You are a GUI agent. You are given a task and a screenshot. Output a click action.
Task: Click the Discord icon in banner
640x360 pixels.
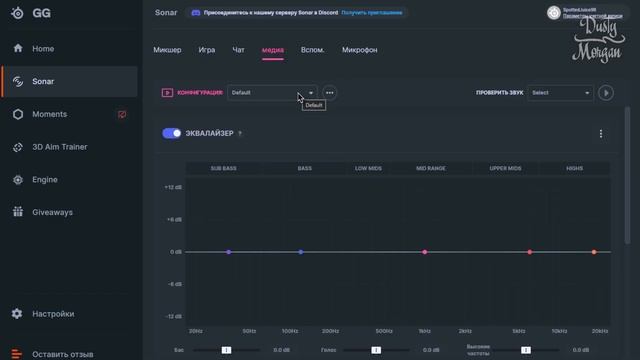tap(196, 13)
